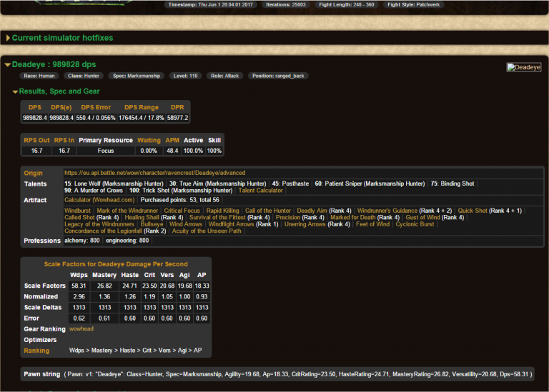Open the Talent Calculator link
The image size is (549, 392).
(x=261, y=191)
